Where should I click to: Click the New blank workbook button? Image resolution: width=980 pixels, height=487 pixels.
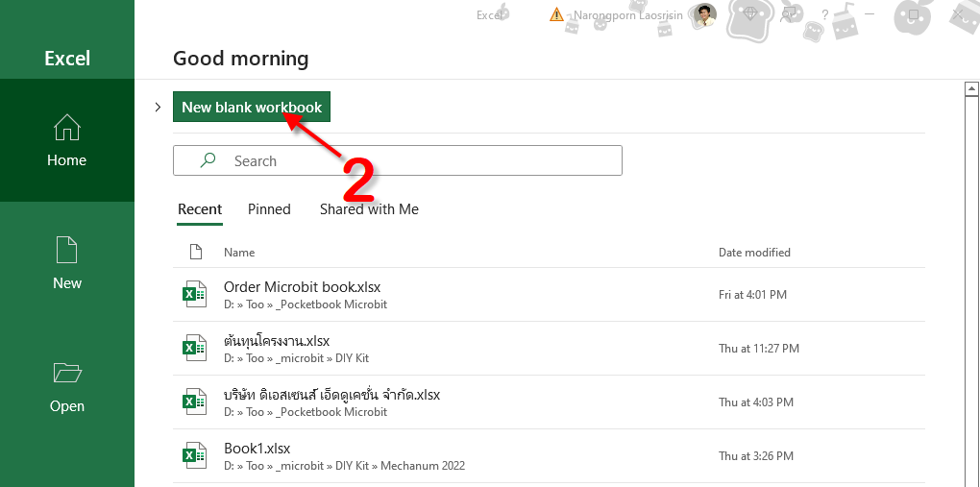point(252,107)
